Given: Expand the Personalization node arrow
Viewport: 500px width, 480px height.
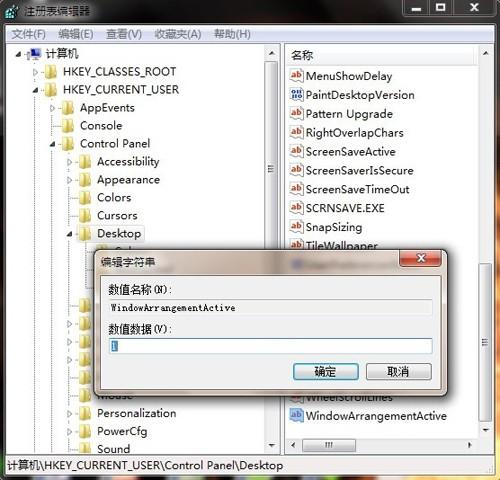Looking at the screenshot, I should pos(69,414).
